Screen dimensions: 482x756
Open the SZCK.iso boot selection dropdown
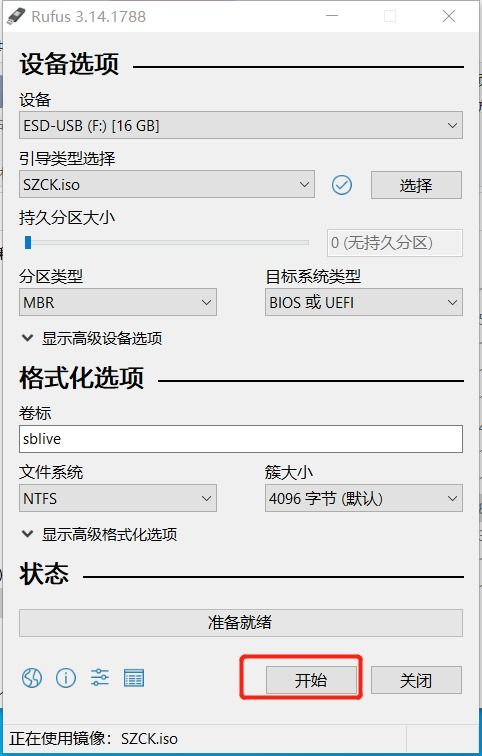click(x=167, y=184)
